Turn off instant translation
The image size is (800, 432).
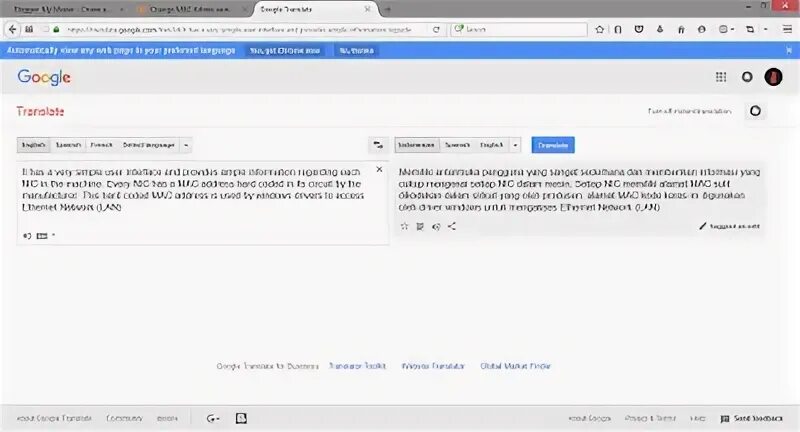pyautogui.click(x=689, y=111)
